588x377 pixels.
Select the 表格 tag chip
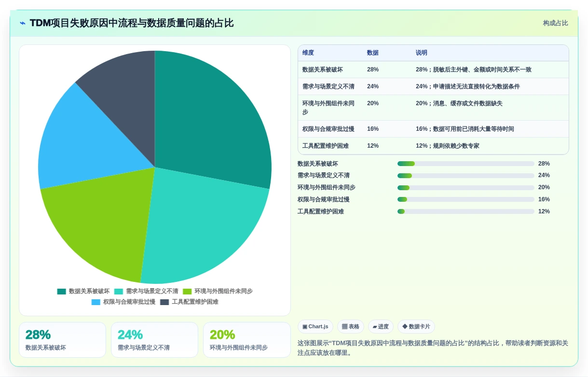[351, 327]
